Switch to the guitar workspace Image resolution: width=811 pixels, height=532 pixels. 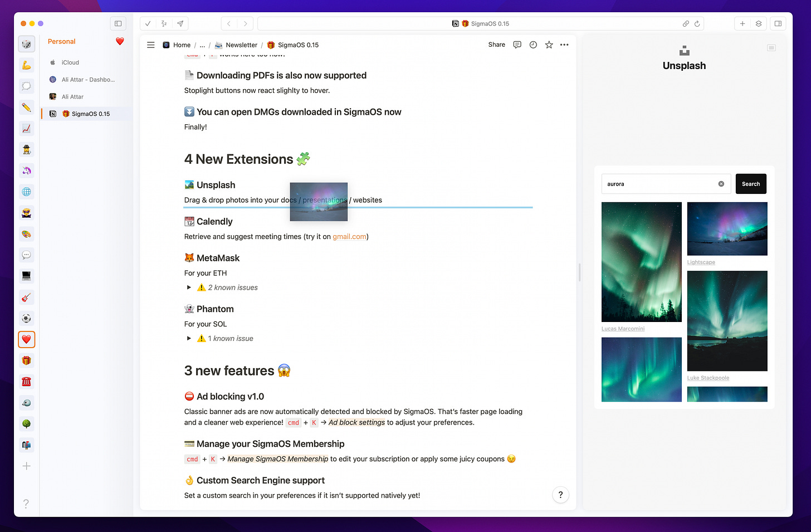pos(26,297)
